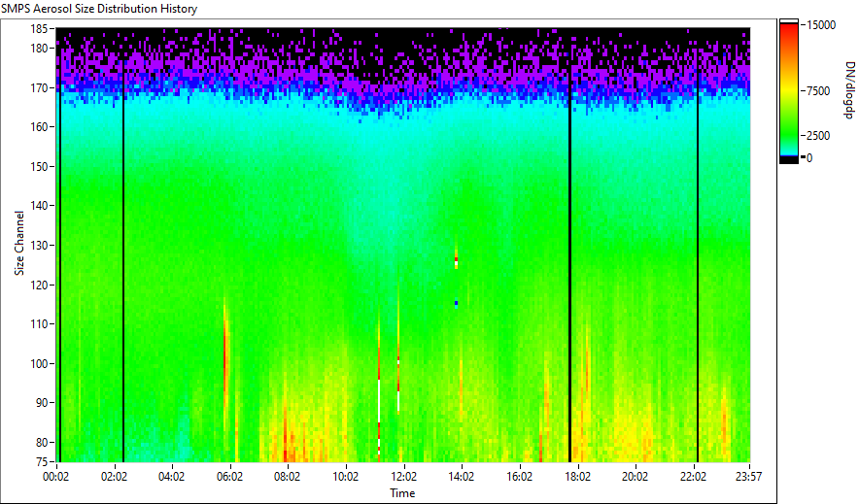Click the 160 tick on Size Channel axis

[x=40, y=127]
